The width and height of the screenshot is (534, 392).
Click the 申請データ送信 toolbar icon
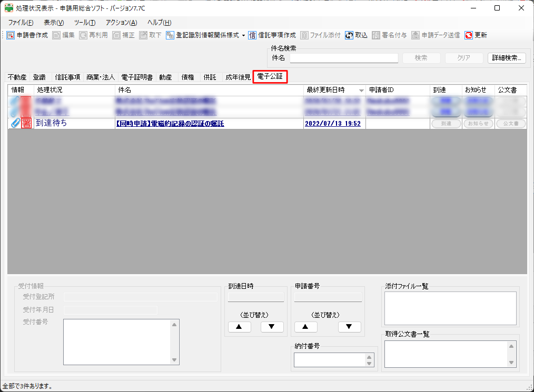(x=416, y=35)
